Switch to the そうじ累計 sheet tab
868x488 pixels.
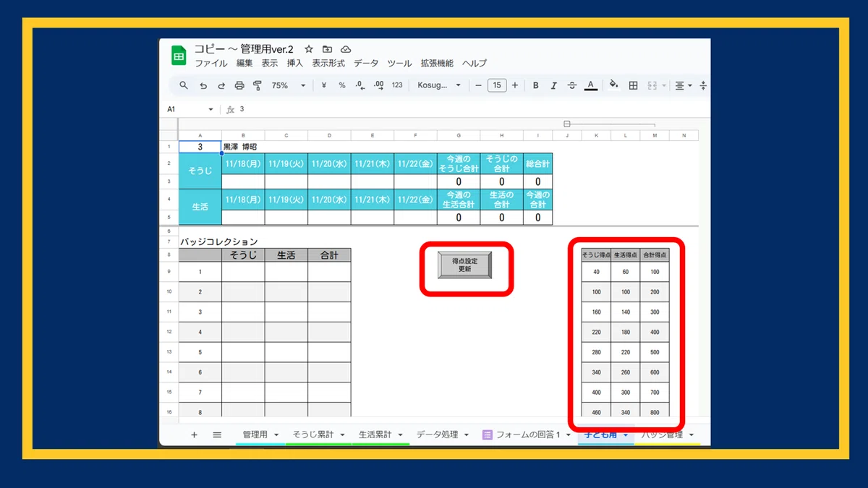tap(313, 435)
